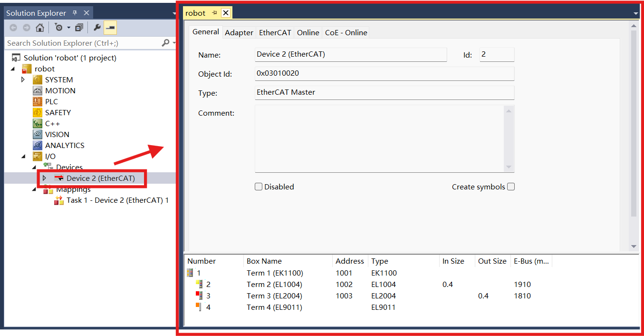Viewport: 644px width, 336px height.
Task: Select the MOTION node in the tree
Action: click(60, 90)
